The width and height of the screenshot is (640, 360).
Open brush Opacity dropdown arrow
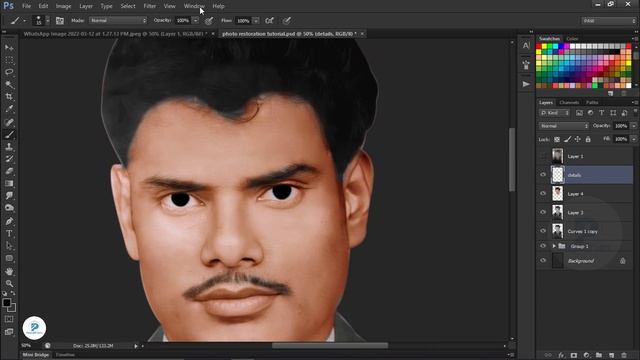pyautogui.click(x=196, y=20)
